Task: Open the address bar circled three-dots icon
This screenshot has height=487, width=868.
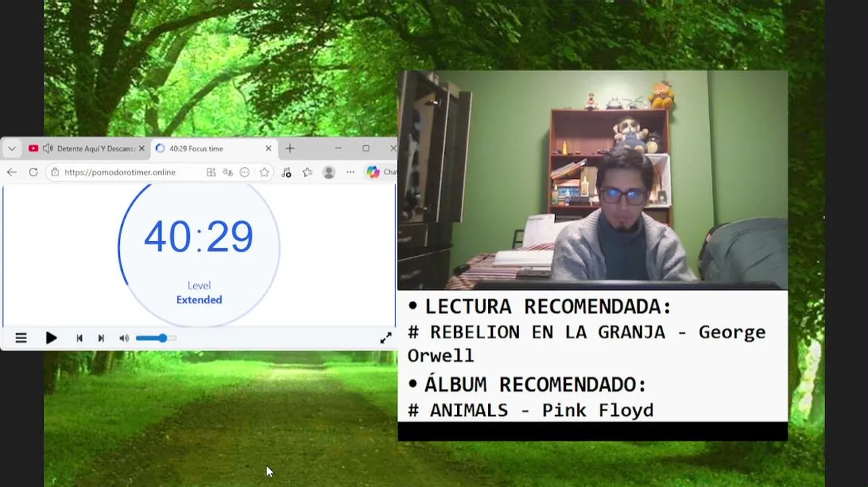Action: pos(245,172)
